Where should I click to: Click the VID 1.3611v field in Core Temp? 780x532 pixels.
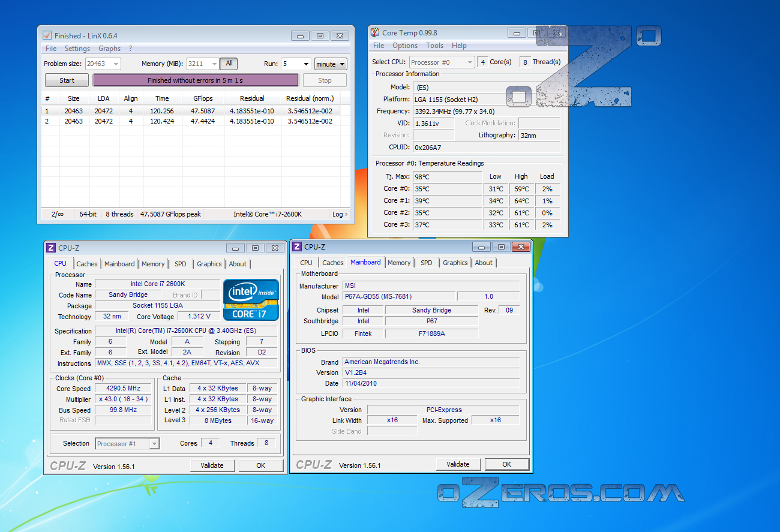coord(433,123)
